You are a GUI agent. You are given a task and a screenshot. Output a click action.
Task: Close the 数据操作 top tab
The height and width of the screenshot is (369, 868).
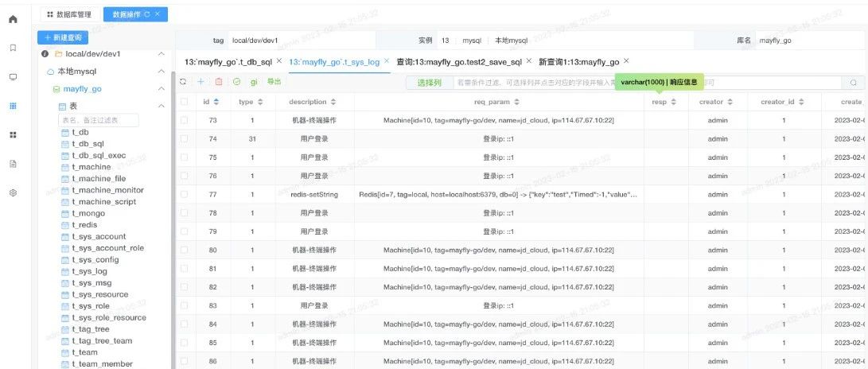pos(158,14)
